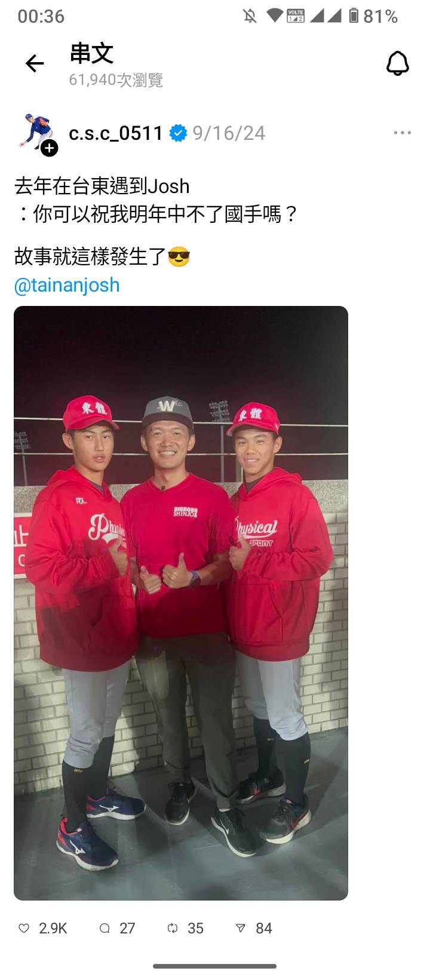Tap the 串文 thread title
The width and height of the screenshot is (430, 980).
[x=91, y=54]
